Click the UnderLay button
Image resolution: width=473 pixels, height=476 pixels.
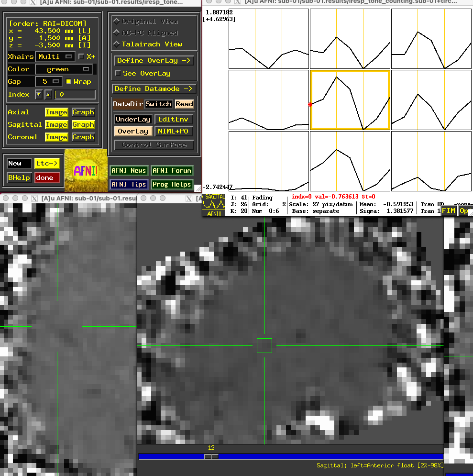coord(133,119)
